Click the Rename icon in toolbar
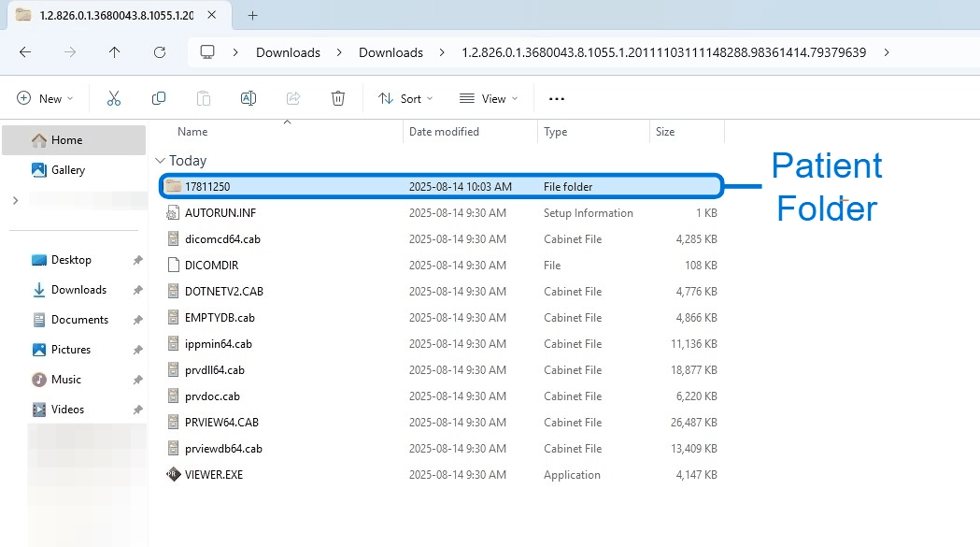980x547 pixels. click(x=249, y=98)
